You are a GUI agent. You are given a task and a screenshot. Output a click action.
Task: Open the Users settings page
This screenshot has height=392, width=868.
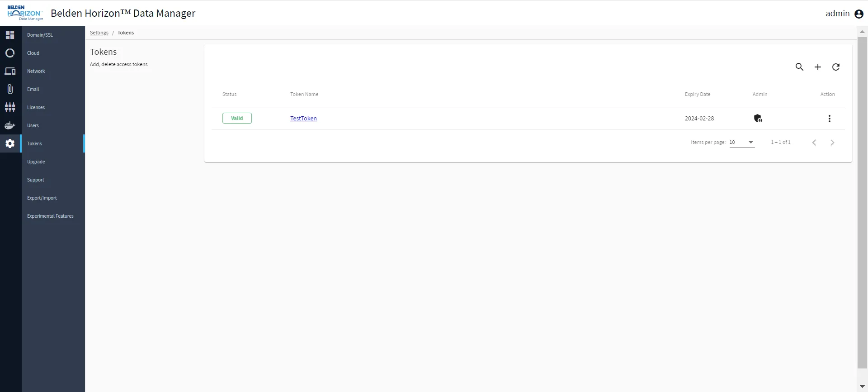pyautogui.click(x=53, y=125)
